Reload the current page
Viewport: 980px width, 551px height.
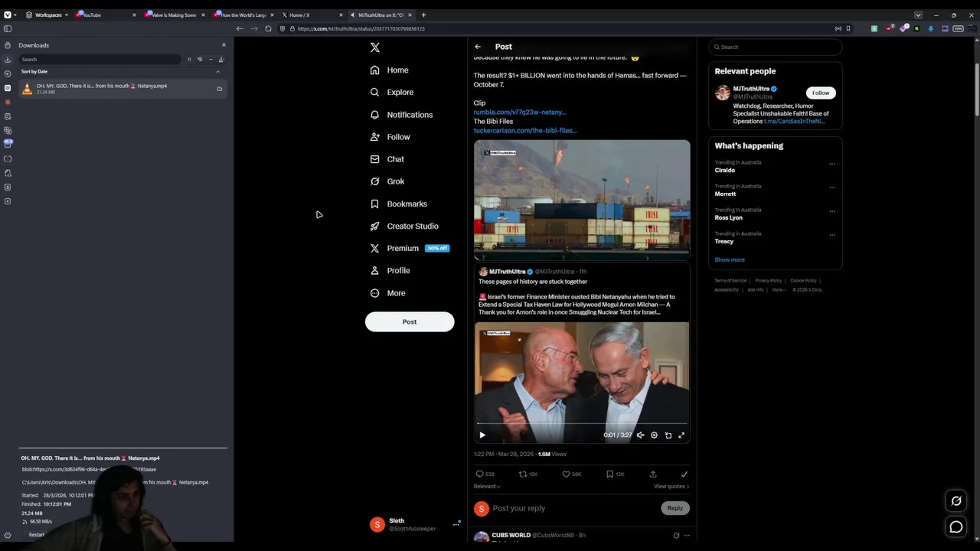tap(268, 28)
